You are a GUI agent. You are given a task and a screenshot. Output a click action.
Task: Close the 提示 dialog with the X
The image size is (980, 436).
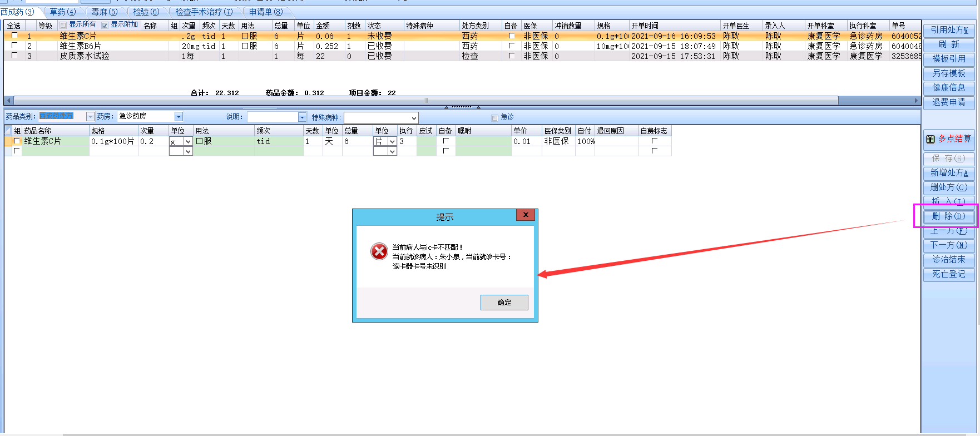pos(526,215)
